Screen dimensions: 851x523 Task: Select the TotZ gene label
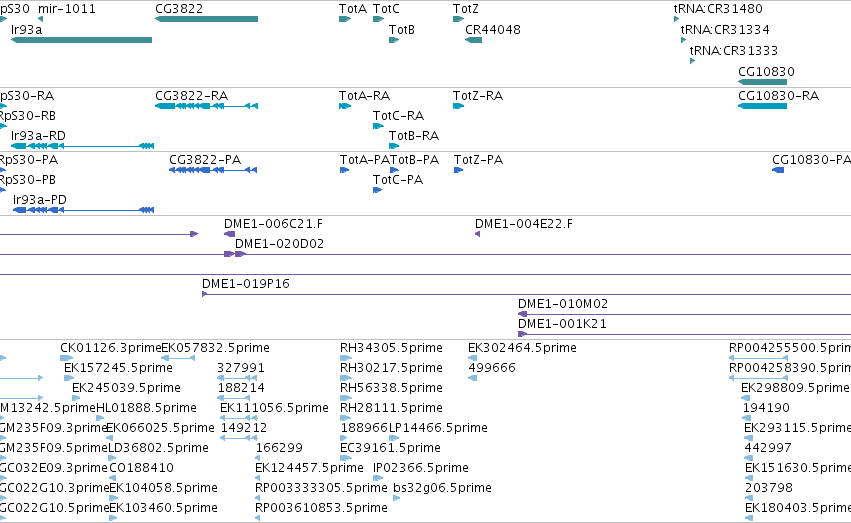point(466,9)
